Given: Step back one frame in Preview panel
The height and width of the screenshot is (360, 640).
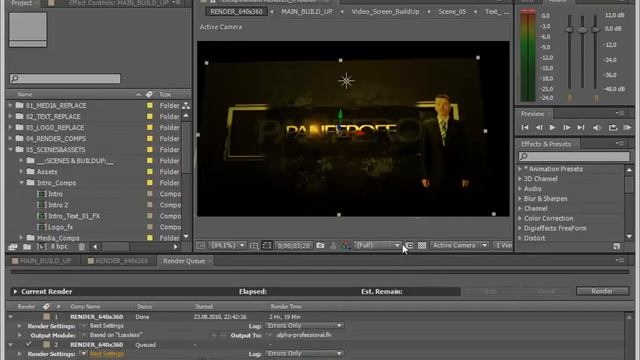Looking at the screenshot, I should click(x=539, y=128).
